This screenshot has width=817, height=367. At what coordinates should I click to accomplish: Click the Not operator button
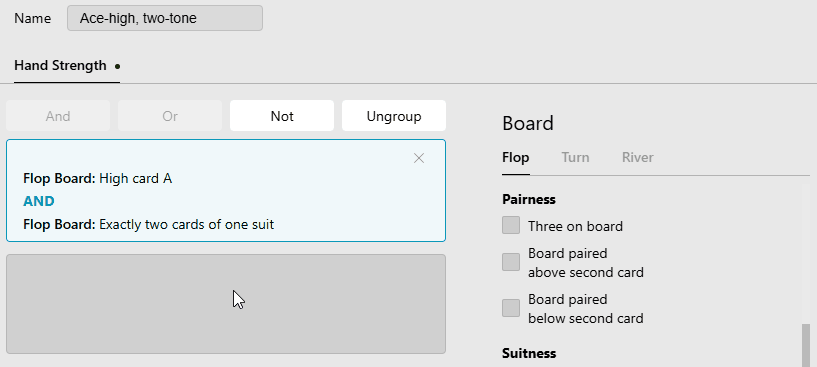pos(282,116)
